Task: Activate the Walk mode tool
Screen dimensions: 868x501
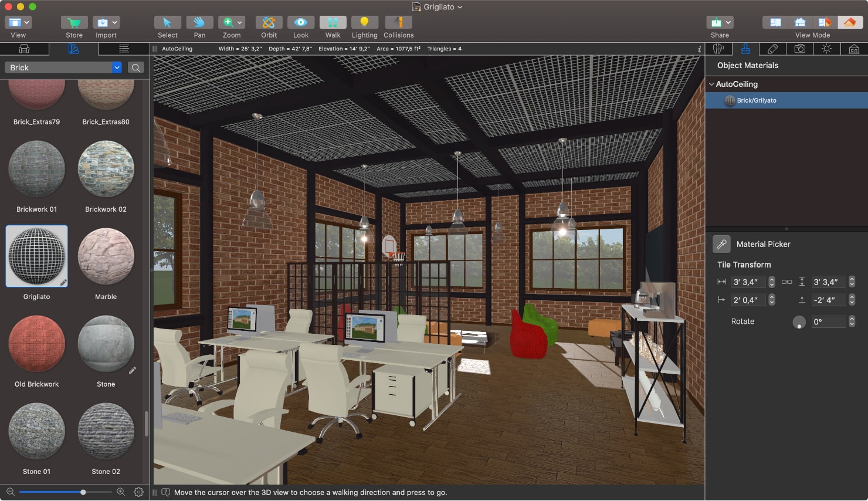Action: point(333,23)
